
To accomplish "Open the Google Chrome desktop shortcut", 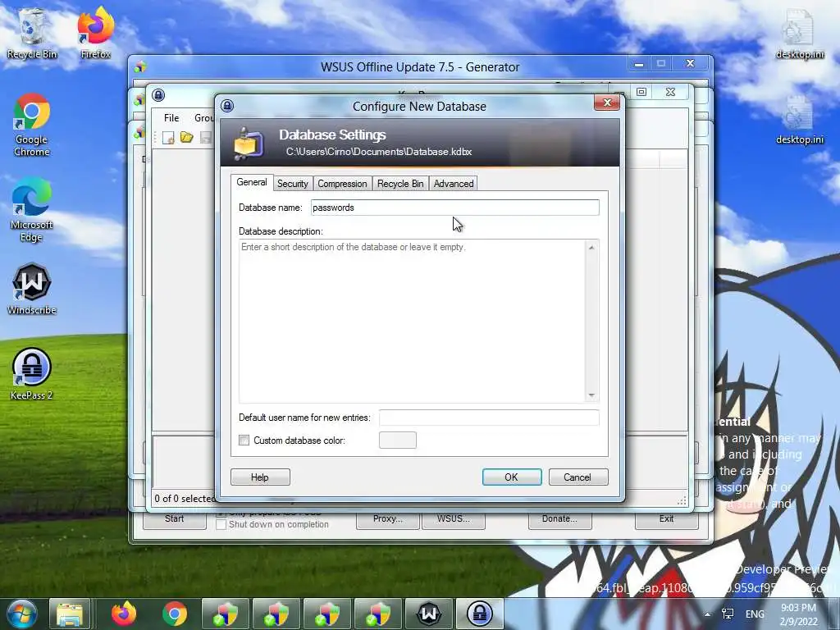I will pos(32,125).
